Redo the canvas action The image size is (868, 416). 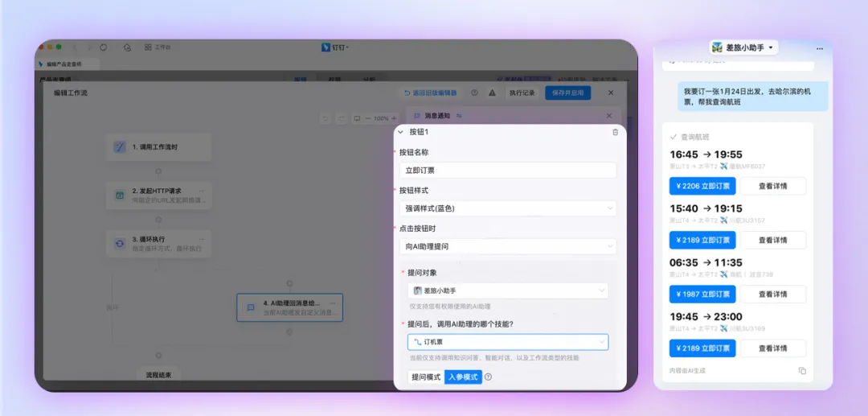click(342, 118)
